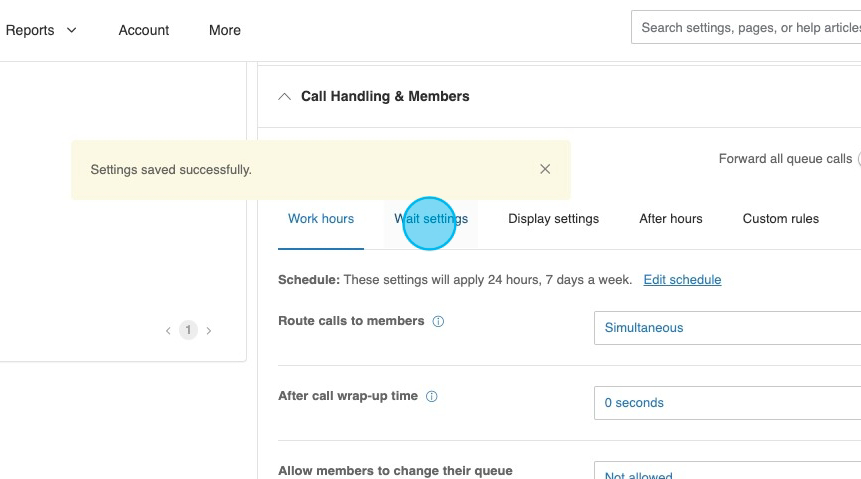The width and height of the screenshot is (861, 479).
Task: Open the Reports dropdown menu
Action: [40, 30]
